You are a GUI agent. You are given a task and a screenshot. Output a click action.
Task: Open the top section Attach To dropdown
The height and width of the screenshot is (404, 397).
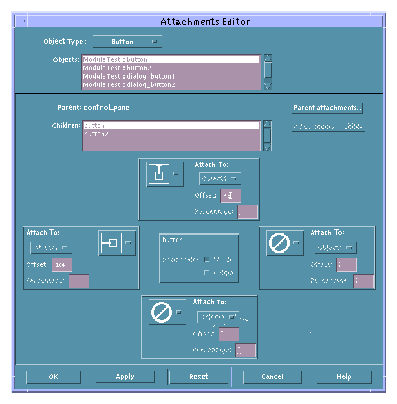220,179
